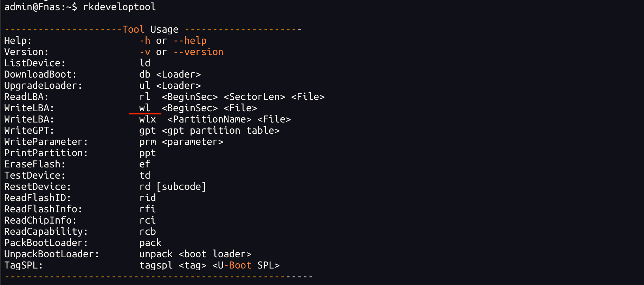
Task: Select the rl command beside ReadLBA
Action: [x=145, y=97]
